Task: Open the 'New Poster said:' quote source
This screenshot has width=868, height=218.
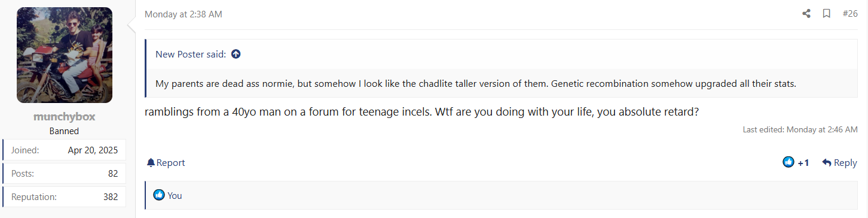Action: coord(191,54)
